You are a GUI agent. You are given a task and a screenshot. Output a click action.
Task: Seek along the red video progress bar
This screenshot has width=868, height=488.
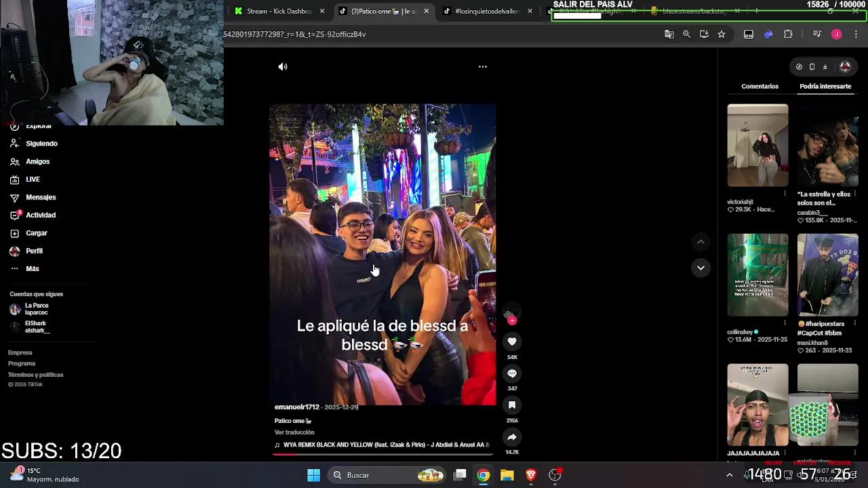click(x=383, y=454)
